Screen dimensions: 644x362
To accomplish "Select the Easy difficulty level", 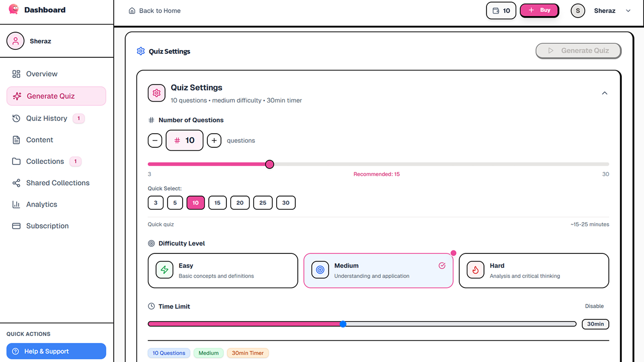I will 222,270.
